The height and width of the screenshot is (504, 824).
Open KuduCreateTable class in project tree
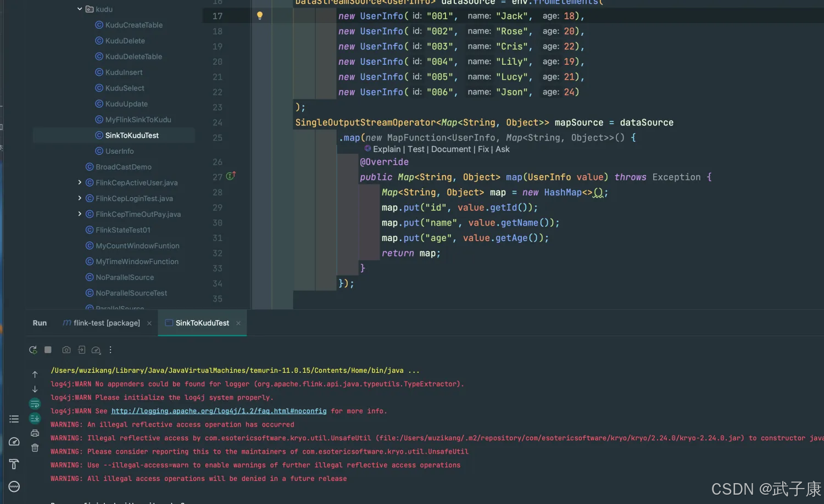(133, 25)
